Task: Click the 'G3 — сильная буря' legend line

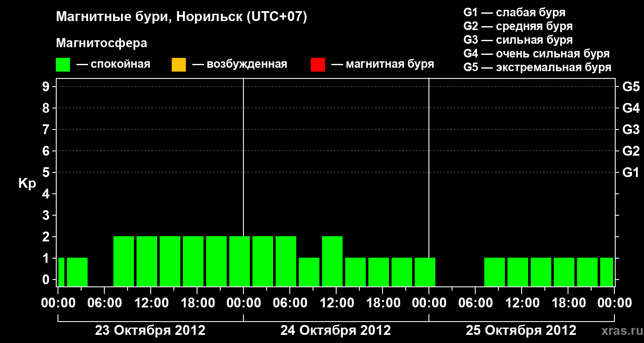Action: point(518,40)
